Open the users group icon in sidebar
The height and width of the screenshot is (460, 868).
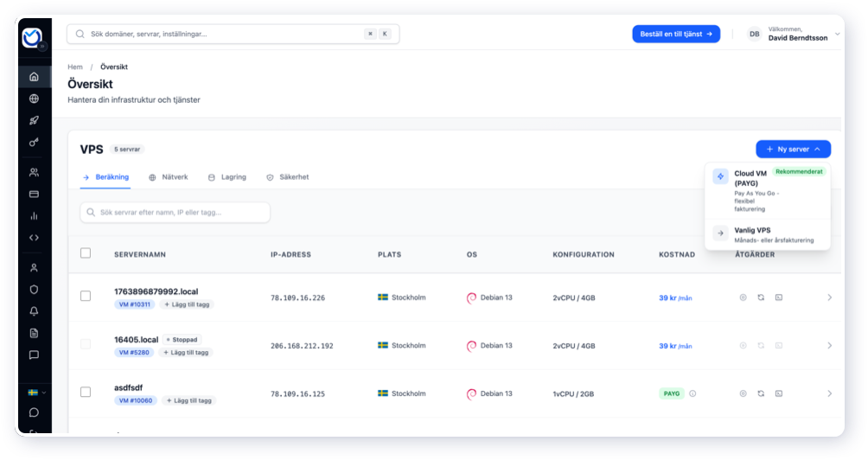tap(35, 172)
